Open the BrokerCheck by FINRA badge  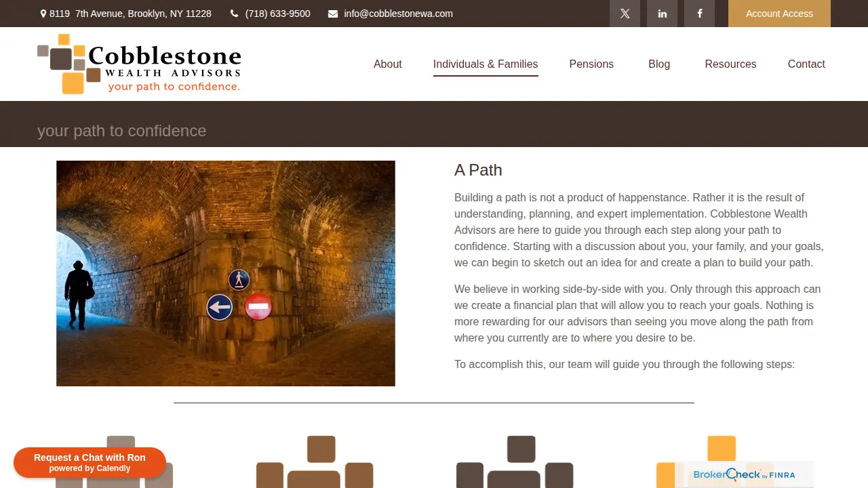744,474
